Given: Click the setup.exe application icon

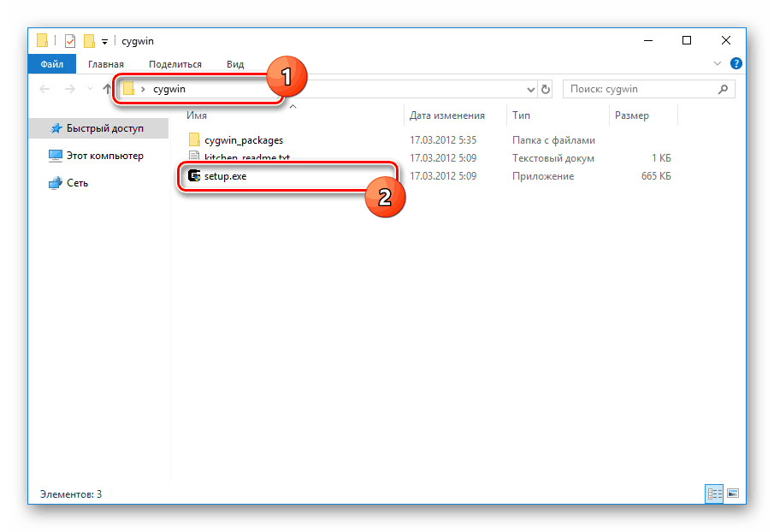Looking at the screenshot, I should pyautogui.click(x=194, y=175).
